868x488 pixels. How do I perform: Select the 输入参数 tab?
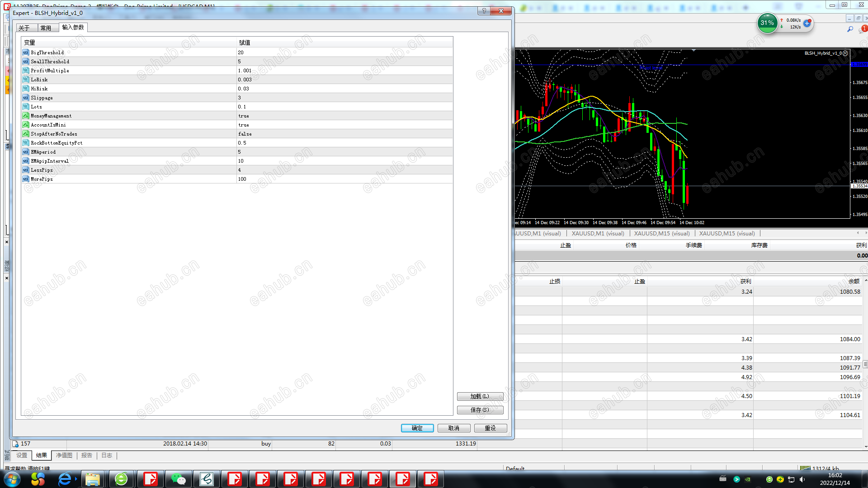click(73, 27)
